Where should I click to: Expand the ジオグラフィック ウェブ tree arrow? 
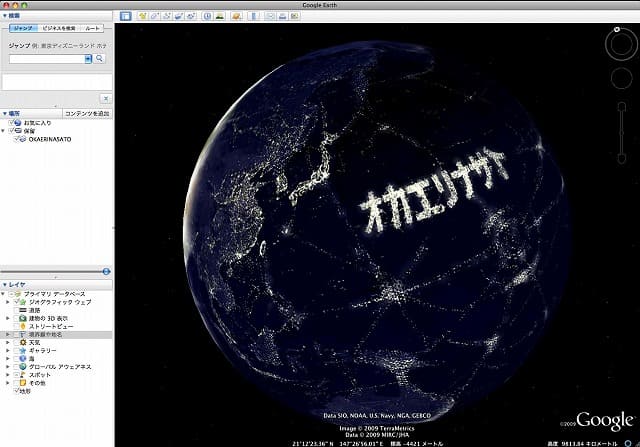tap(8, 302)
